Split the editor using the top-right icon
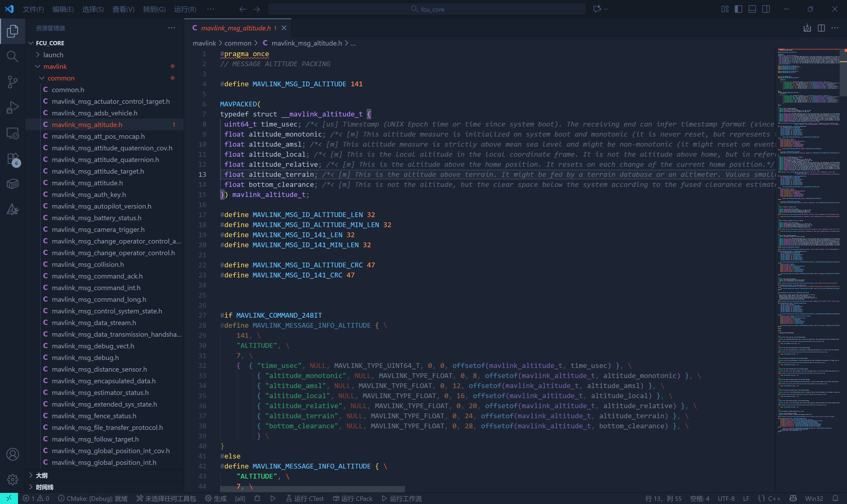The image size is (847, 504). (x=822, y=28)
